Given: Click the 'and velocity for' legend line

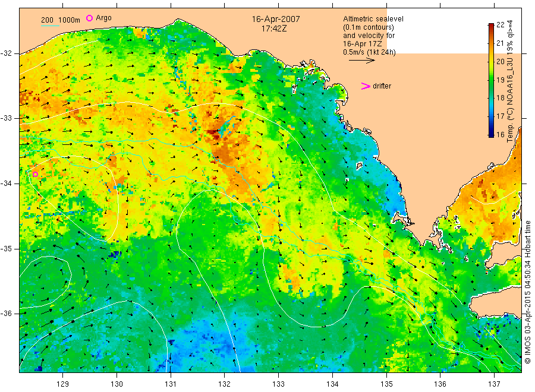Looking at the screenshot, I should click(x=369, y=36).
